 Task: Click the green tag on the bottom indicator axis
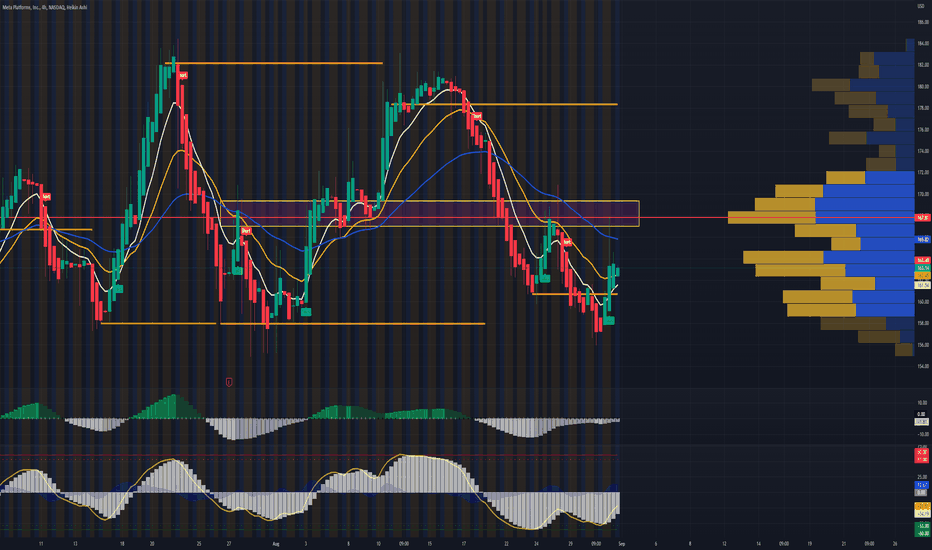coord(922,529)
